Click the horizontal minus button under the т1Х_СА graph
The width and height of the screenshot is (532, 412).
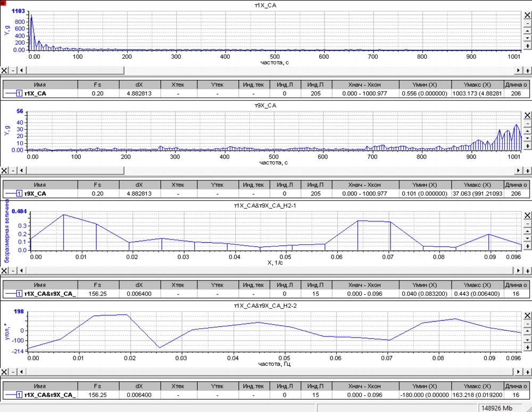[13, 70]
